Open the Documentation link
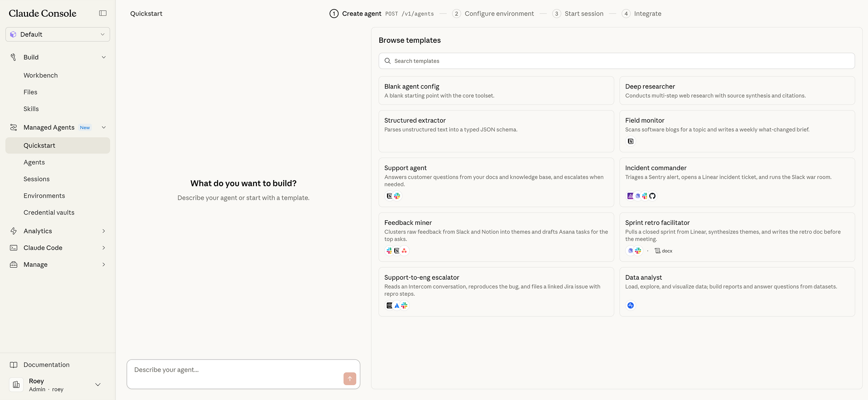868x400 pixels. click(46, 365)
